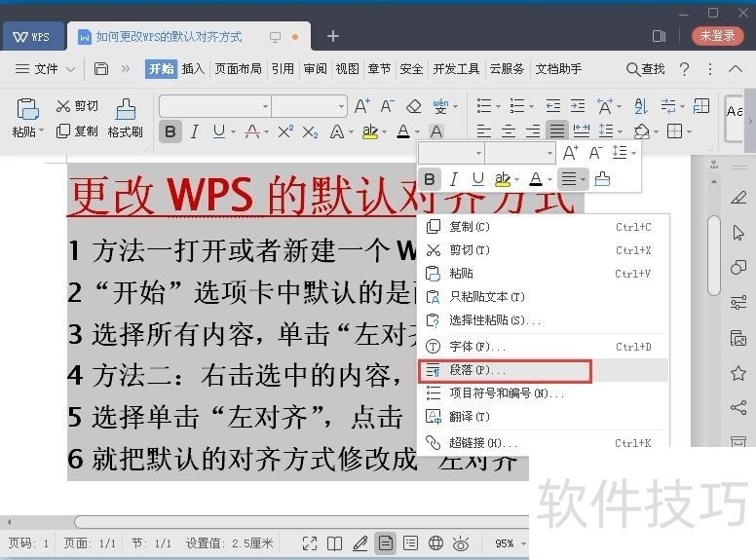756x560 pixels.
Task: Click the fullscreen icon in status bar
Action: coord(310,543)
